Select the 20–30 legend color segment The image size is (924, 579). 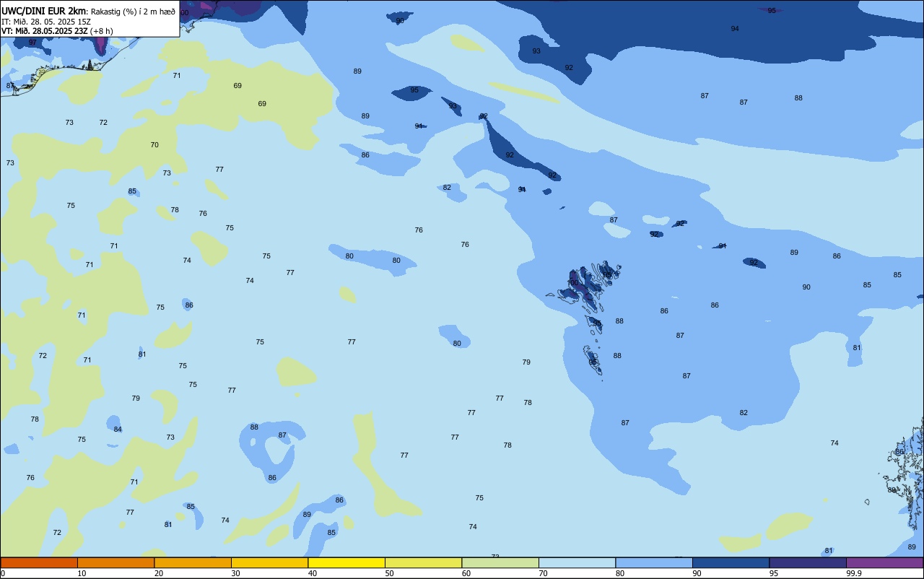(x=193, y=562)
